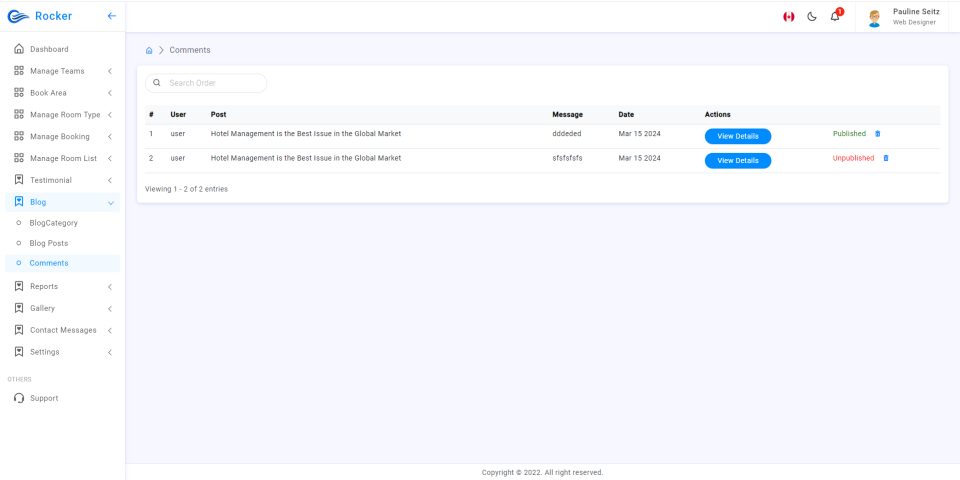Open Support with the headset icon

[62, 398]
